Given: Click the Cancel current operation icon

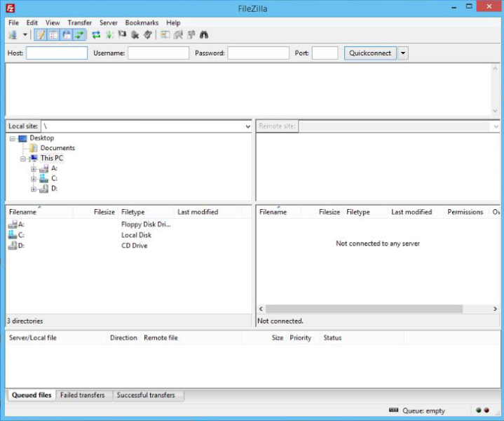Looking at the screenshot, I should tap(122, 35).
